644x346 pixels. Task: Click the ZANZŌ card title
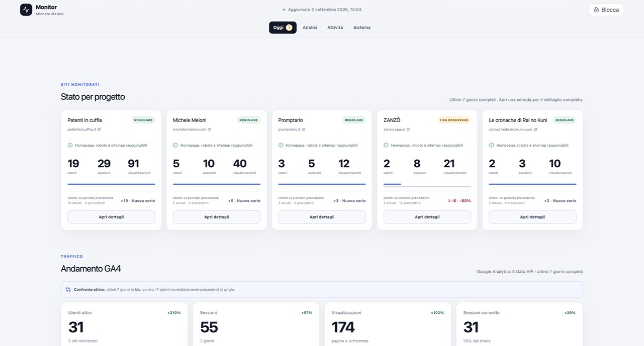click(392, 120)
